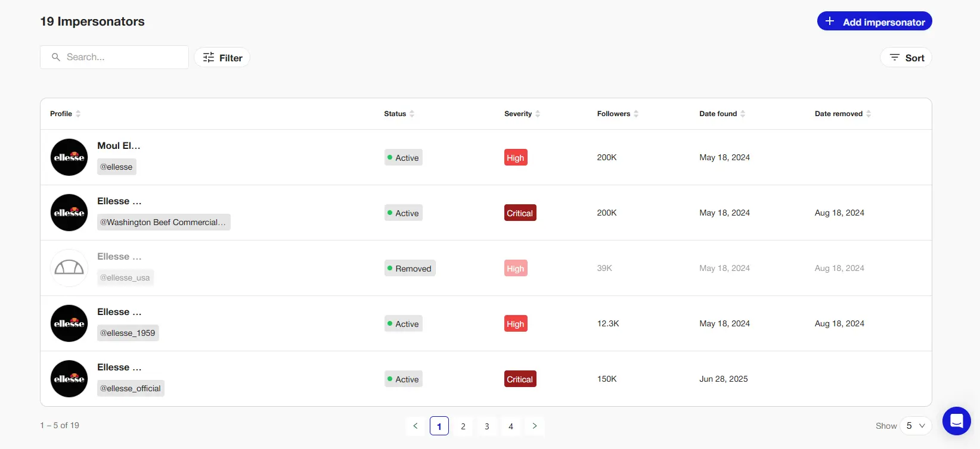Open the Moul El... profile name
Image resolution: width=980 pixels, height=449 pixels.
(x=119, y=146)
